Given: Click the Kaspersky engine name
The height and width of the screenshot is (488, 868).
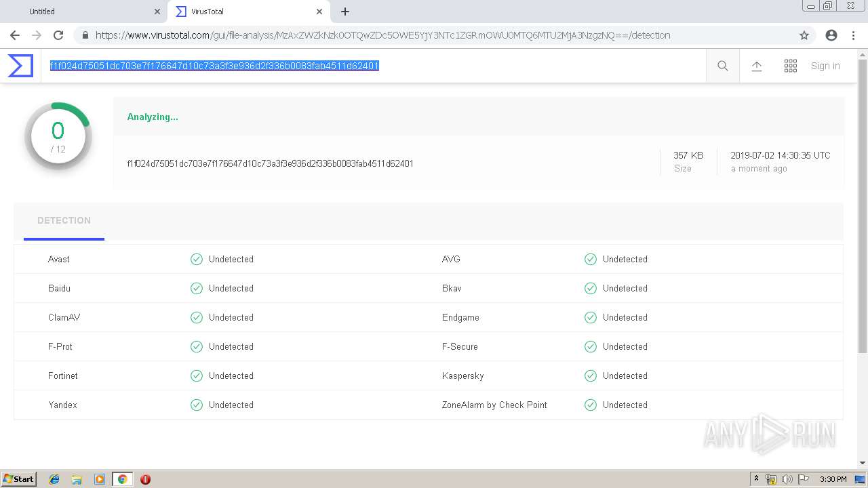Looking at the screenshot, I should pyautogui.click(x=463, y=375).
